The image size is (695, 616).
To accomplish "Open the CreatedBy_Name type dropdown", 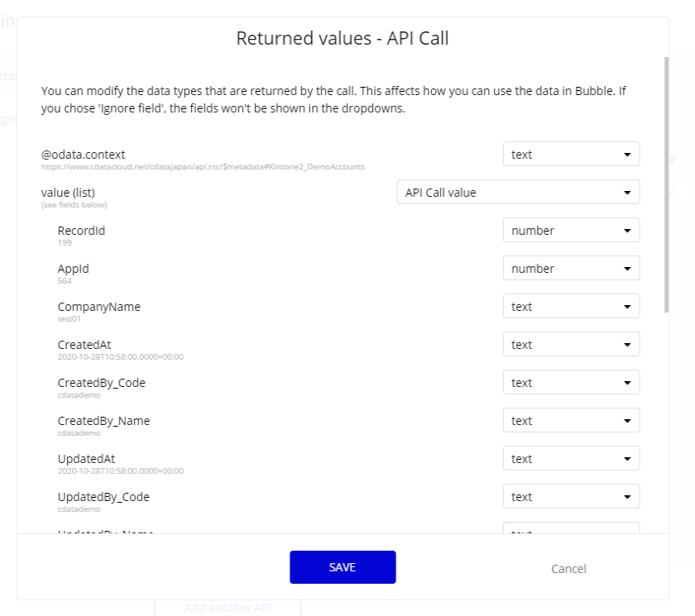I will click(571, 421).
